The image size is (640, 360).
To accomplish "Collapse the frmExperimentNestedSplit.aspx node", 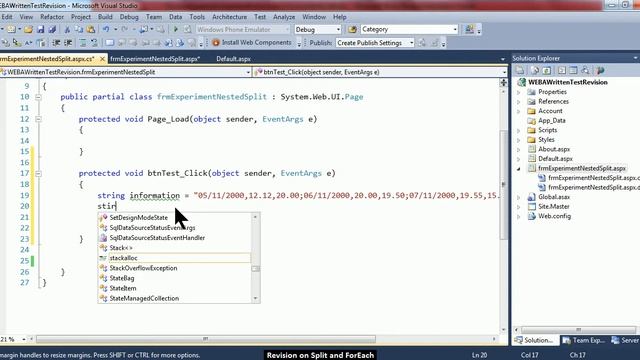I will click(x=519, y=169).
